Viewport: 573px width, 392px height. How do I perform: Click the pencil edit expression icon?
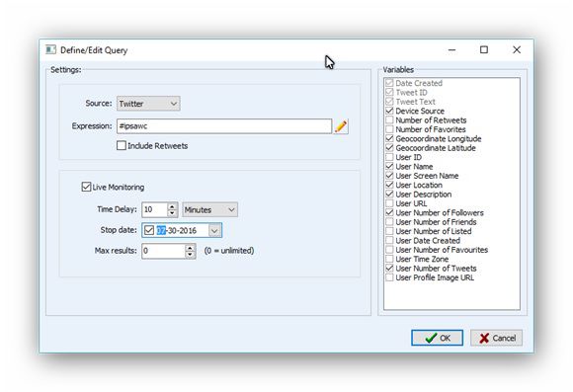(x=341, y=126)
